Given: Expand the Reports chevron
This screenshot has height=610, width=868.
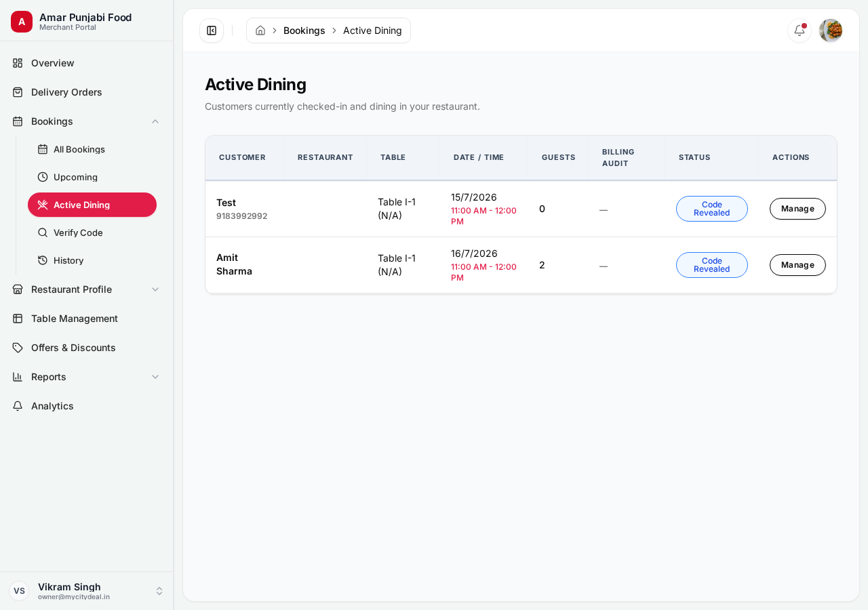Looking at the screenshot, I should 155,377.
